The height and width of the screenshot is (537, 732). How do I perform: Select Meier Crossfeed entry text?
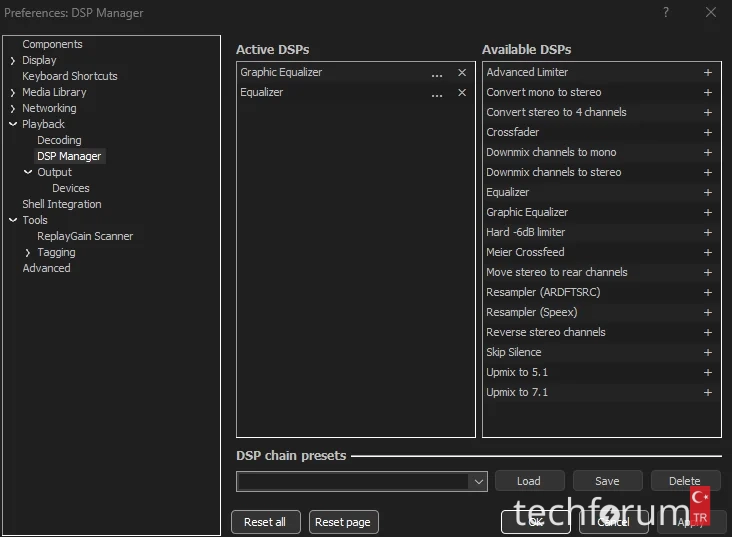click(x=525, y=252)
